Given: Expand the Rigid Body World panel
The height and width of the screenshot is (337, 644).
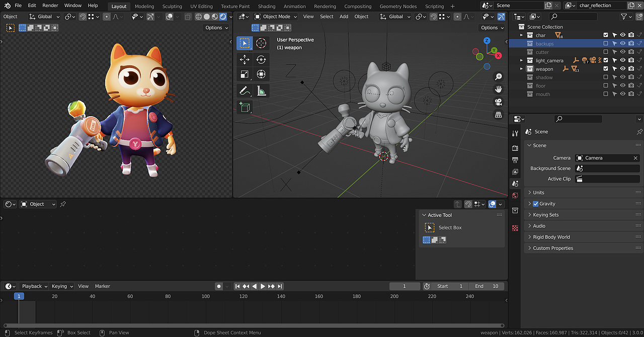Looking at the screenshot, I should click(x=583, y=237).
